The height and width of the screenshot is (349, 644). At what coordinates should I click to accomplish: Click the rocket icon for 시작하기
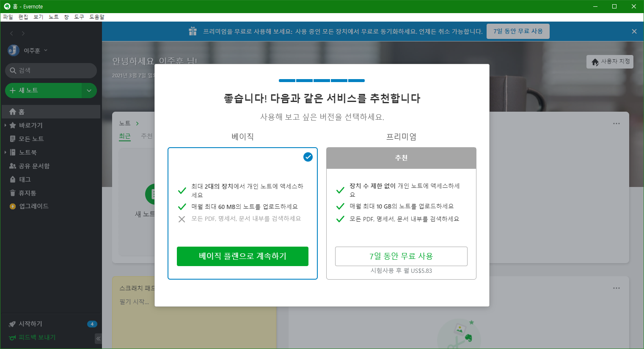[x=12, y=324]
